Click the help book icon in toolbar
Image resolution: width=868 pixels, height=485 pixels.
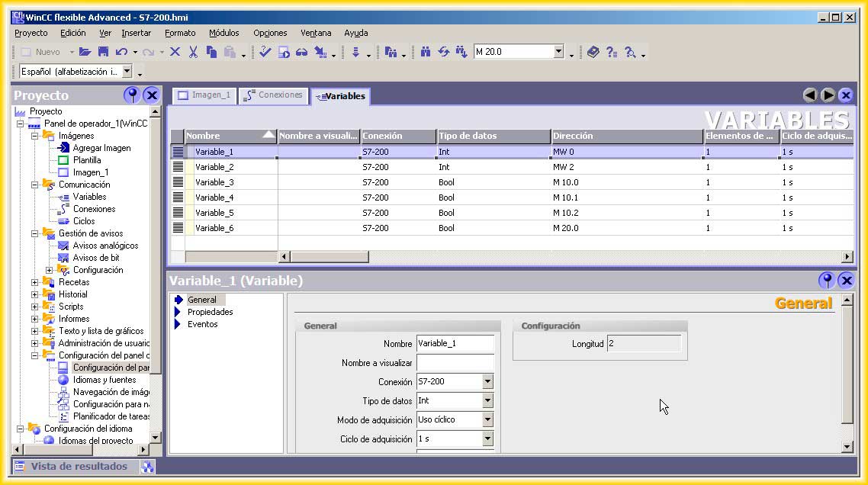[593, 52]
